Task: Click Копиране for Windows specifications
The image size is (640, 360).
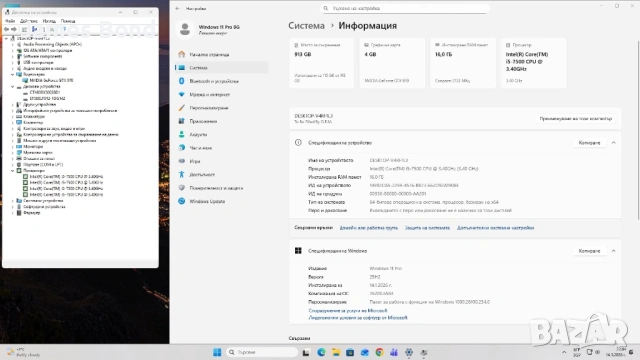Action: 589,251
